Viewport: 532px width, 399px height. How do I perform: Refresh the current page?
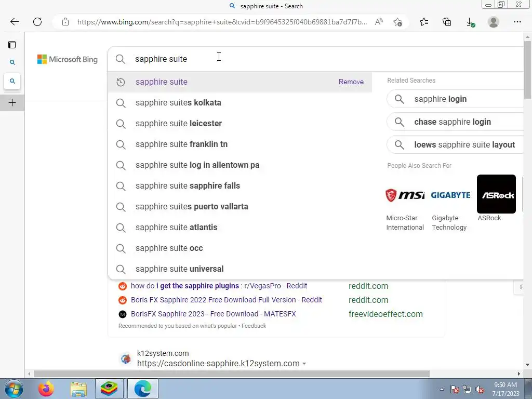tap(37, 22)
